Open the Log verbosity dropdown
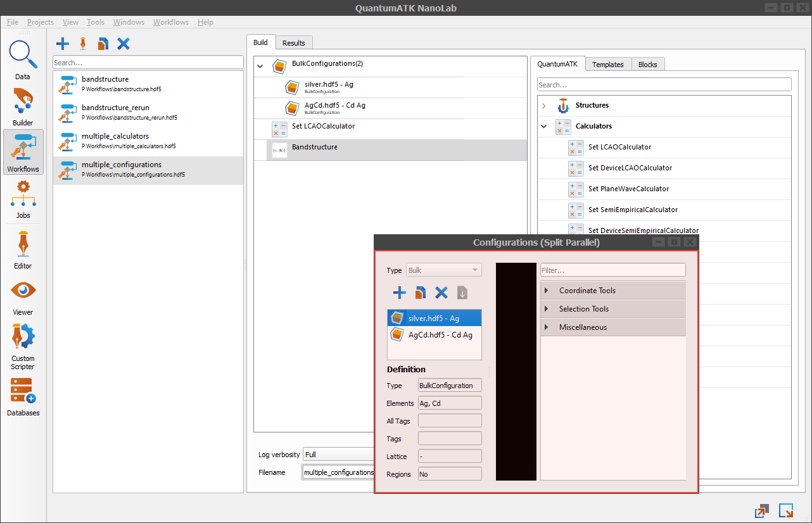This screenshot has height=523, width=812. [338, 455]
